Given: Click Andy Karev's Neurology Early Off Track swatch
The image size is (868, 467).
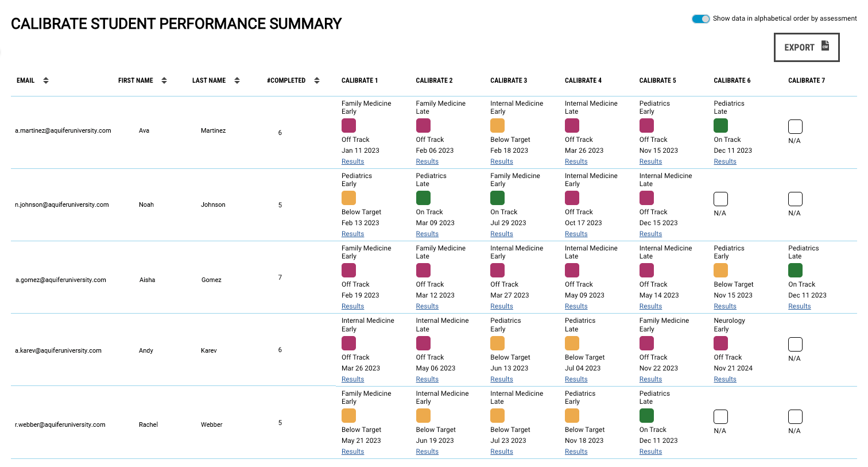Looking at the screenshot, I should 720,343.
